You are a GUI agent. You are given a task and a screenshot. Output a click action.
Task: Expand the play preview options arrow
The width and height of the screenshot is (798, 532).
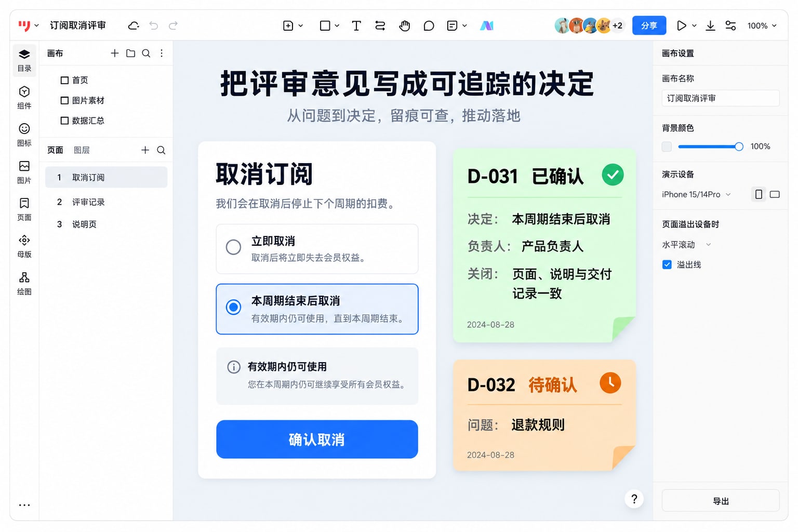pos(694,25)
